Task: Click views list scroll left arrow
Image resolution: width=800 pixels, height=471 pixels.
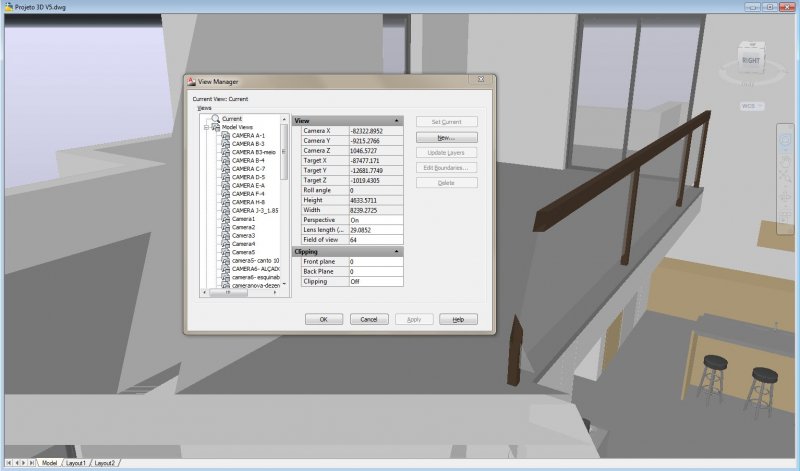Action: pyautogui.click(x=205, y=293)
